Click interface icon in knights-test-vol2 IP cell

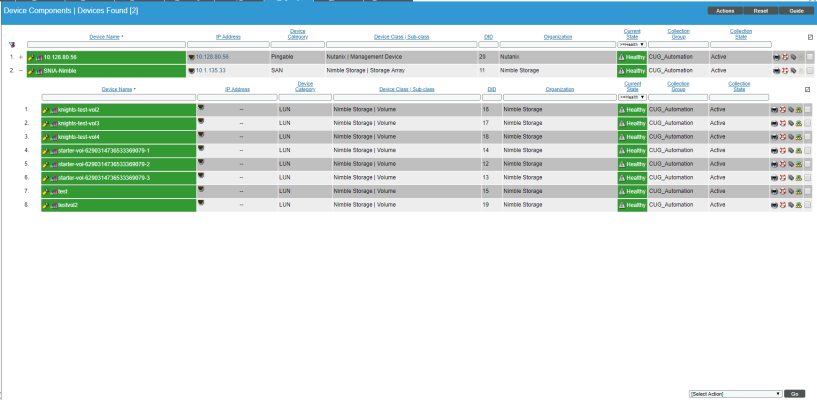(201, 107)
